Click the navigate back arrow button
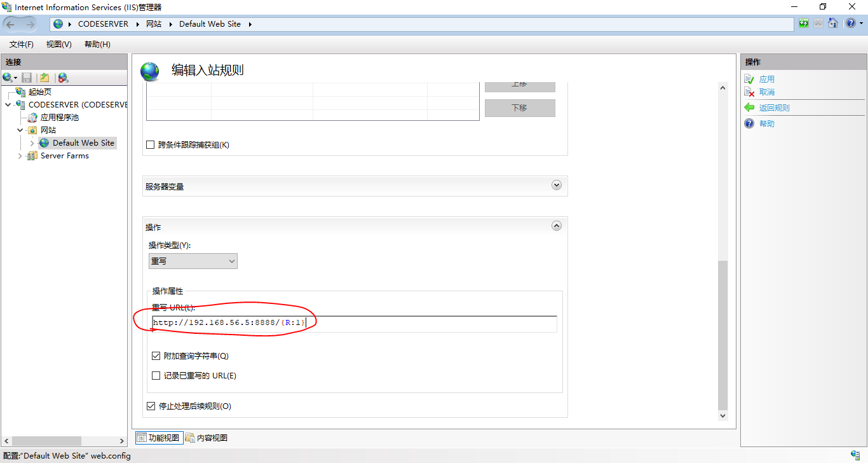 [x=11, y=24]
